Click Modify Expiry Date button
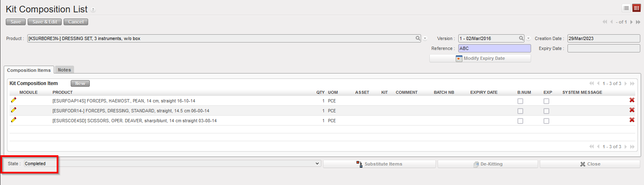This screenshot has height=185, width=644. tap(480, 58)
